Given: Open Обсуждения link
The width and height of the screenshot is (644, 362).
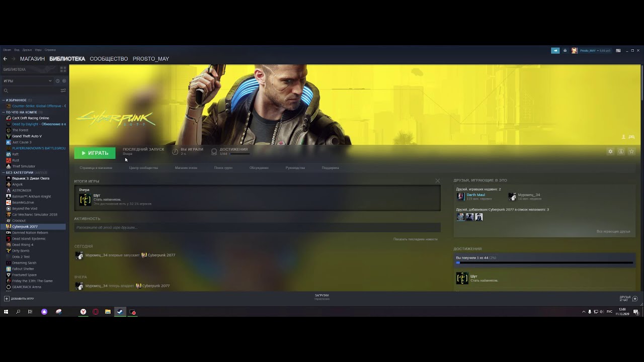Looking at the screenshot, I should point(259,168).
